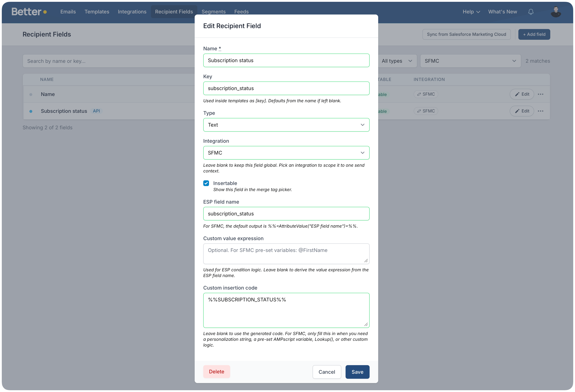575x392 pixels.
Task: Click the grey status dot beside Name
Action: coord(31,94)
